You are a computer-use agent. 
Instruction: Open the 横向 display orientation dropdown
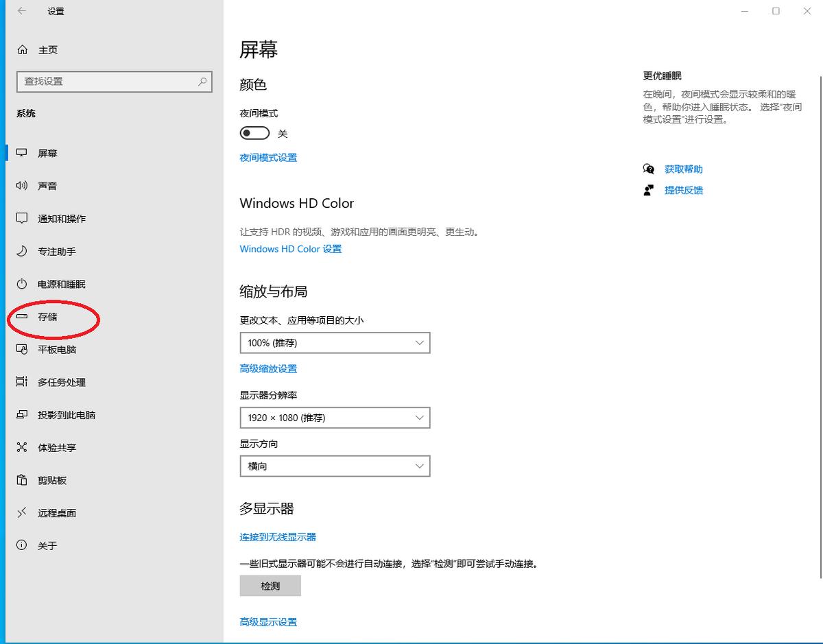(335, 466)
